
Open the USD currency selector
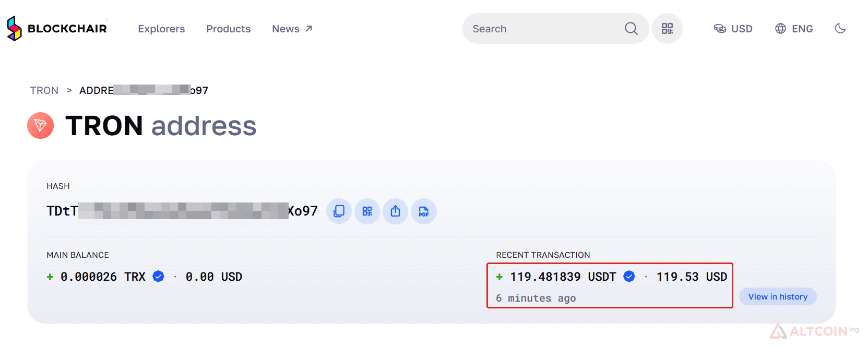[733, 29]
